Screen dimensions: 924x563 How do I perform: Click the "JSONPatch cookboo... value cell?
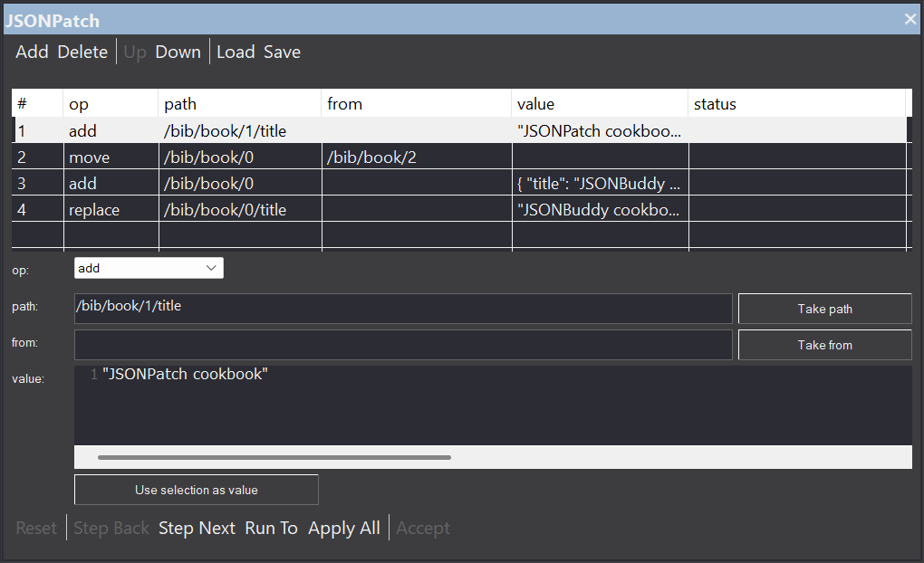600,130
